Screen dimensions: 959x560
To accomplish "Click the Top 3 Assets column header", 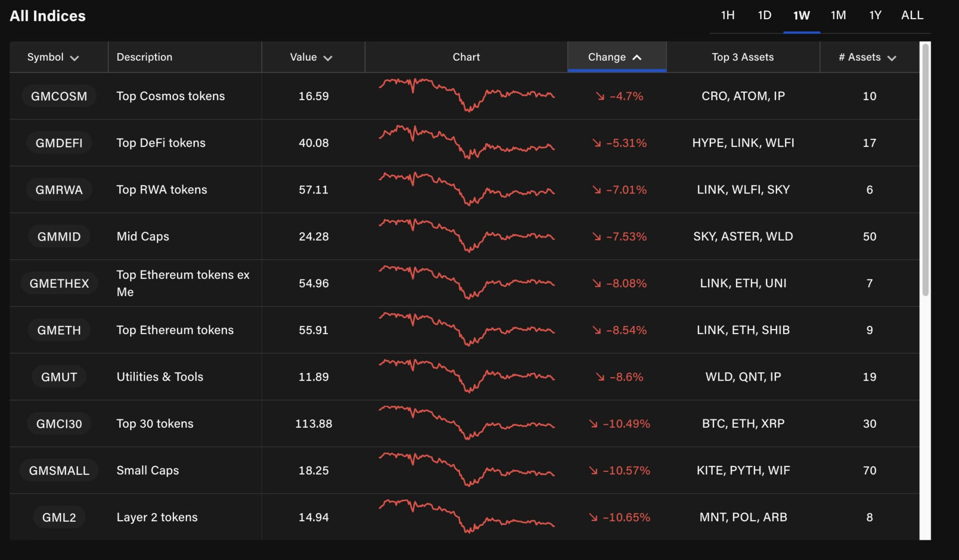I will (742, 57).
